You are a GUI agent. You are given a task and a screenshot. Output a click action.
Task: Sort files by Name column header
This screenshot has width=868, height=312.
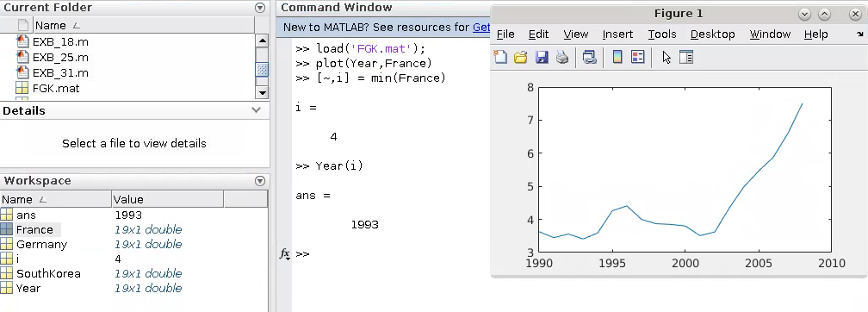pyautogui.click(x=144, y=25)
